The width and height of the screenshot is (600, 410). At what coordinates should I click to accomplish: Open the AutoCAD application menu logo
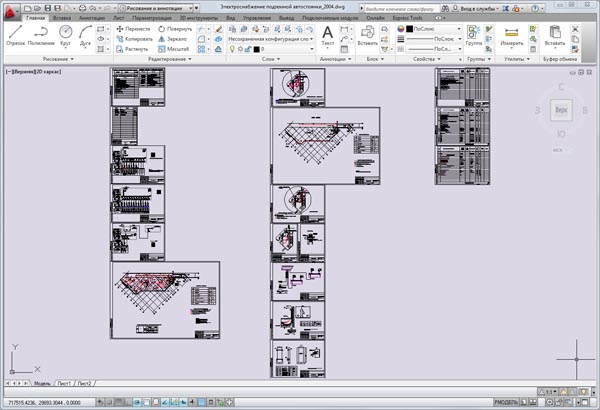tap(11, 8)
